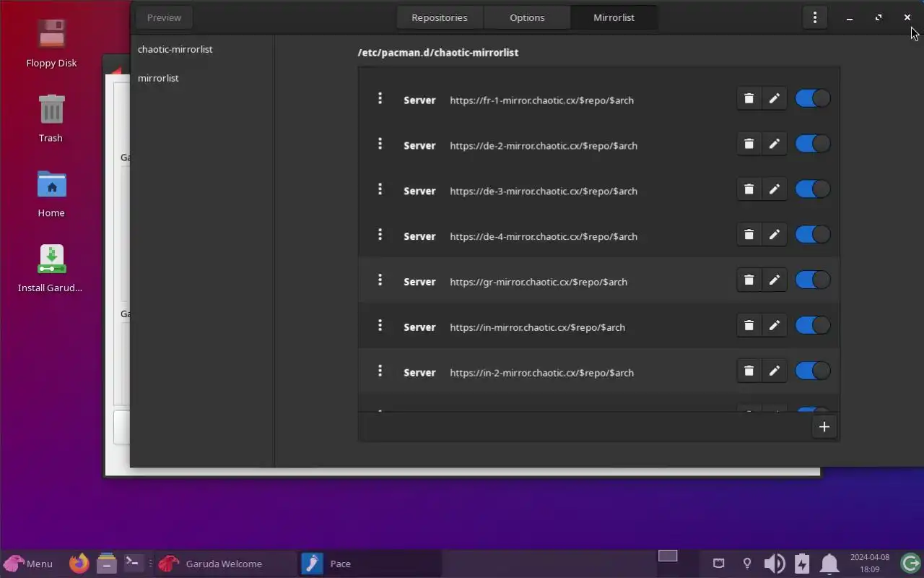
Task: Open the file manager taskbar icon
Action: pyautogui.click(x=106, y=564)
